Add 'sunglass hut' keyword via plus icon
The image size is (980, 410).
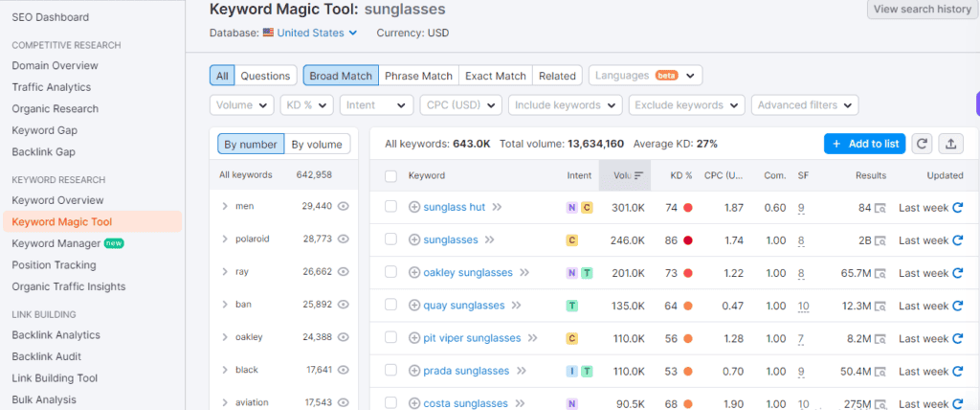(414, 207)
